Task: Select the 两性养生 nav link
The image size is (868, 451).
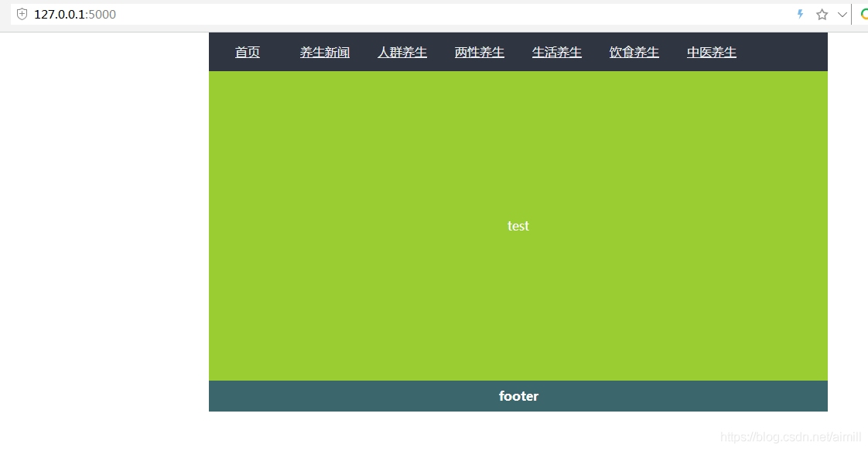Action: point(480,52)
